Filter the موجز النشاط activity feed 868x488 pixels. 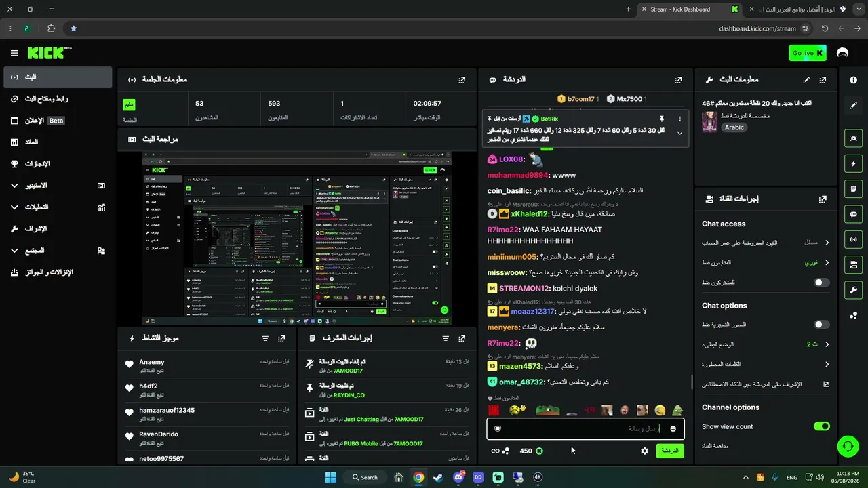265,338
